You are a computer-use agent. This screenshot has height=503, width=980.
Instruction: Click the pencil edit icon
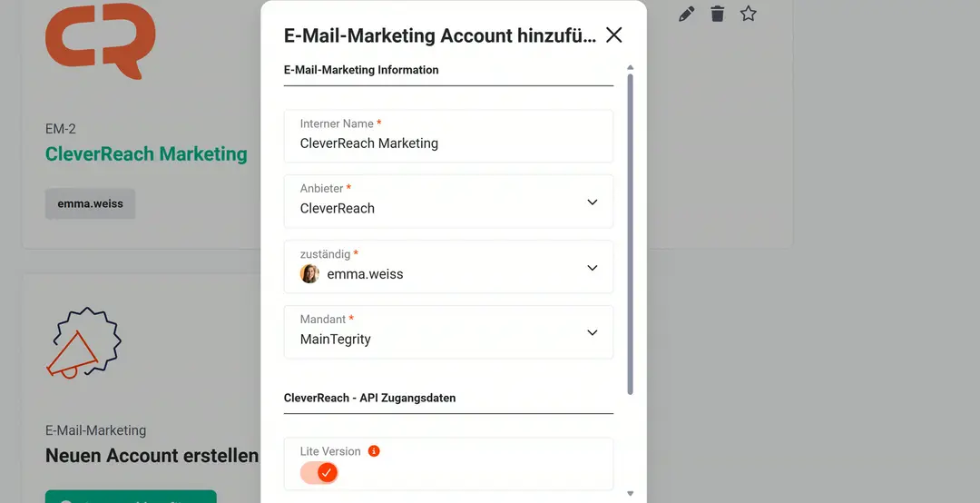[x=686, y=14]
